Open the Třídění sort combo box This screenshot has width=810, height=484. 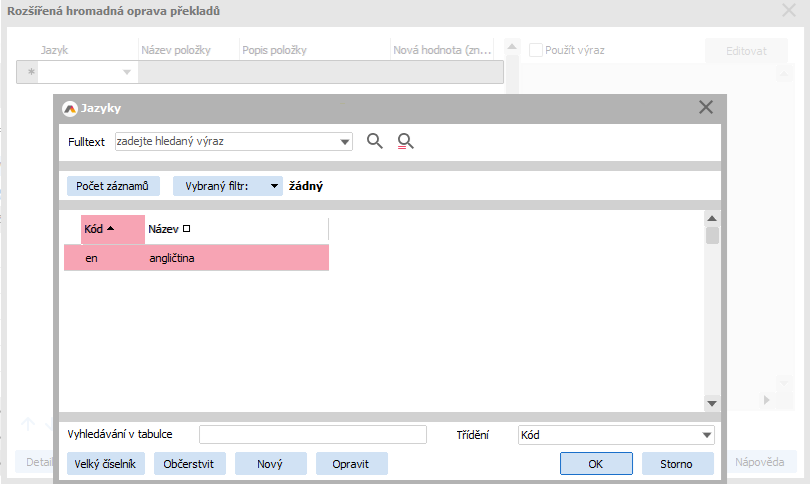click(707, 435)
